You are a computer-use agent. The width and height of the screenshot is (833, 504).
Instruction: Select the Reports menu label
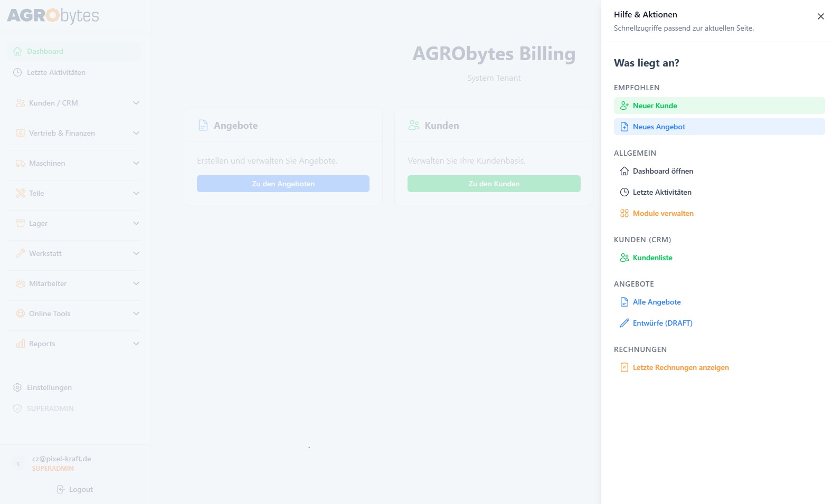tap(42, 344)
